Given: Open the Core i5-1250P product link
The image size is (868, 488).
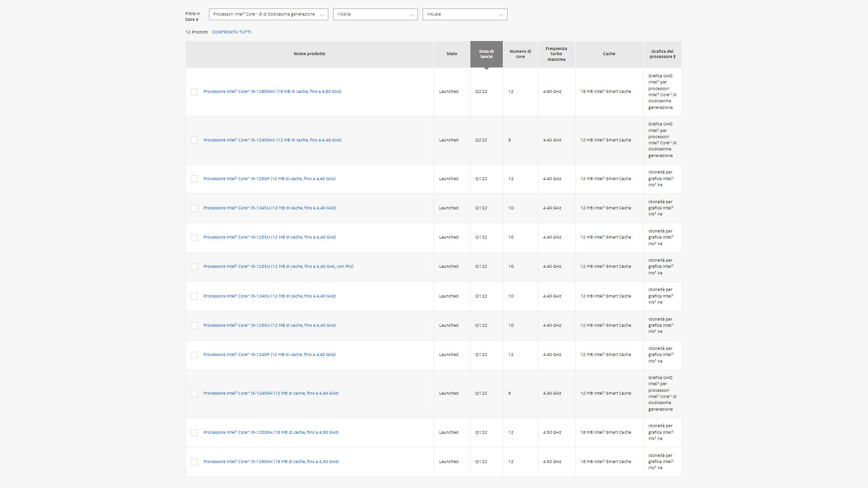Looking at the screenshot, I should point(269,179).
